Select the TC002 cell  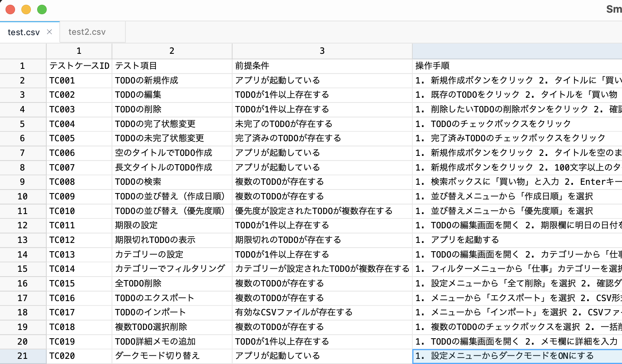[x=79, y=95]
